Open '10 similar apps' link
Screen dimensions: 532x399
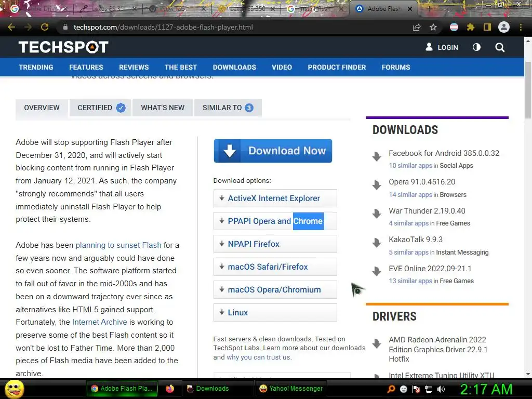pos(410,166)
